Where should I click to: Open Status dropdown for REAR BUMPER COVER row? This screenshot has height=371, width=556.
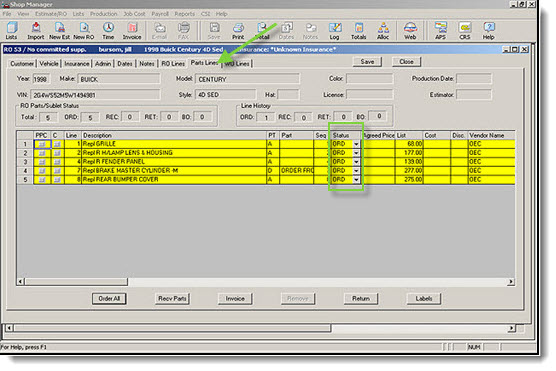(x=356, y=179)
